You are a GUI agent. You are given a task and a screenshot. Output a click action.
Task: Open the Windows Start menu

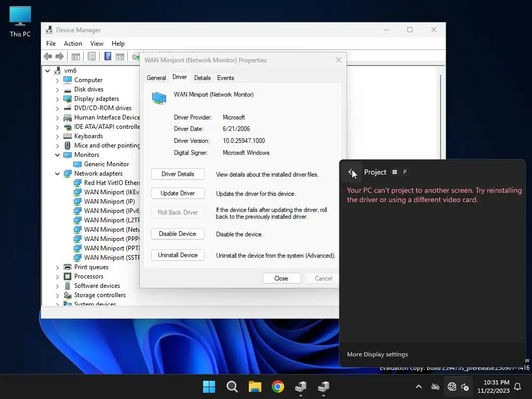coord(209,387)
